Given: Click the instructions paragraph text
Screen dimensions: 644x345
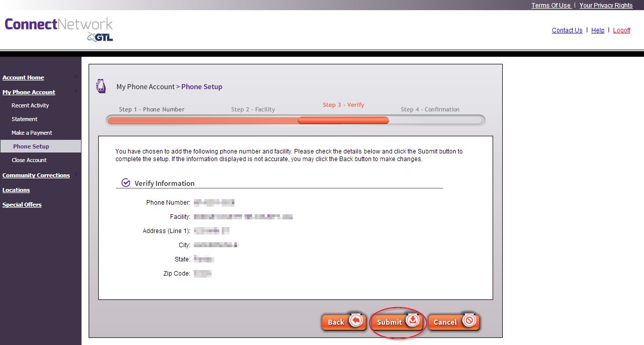Looking at the screenshot, I should (289, 155).
